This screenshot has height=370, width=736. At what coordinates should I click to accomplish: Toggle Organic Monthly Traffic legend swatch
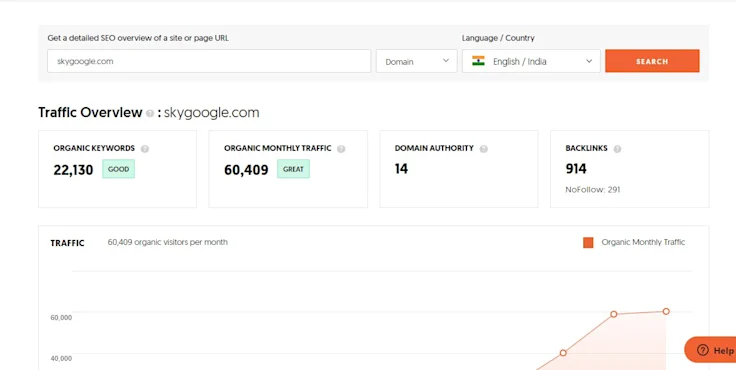coord(588,242)
